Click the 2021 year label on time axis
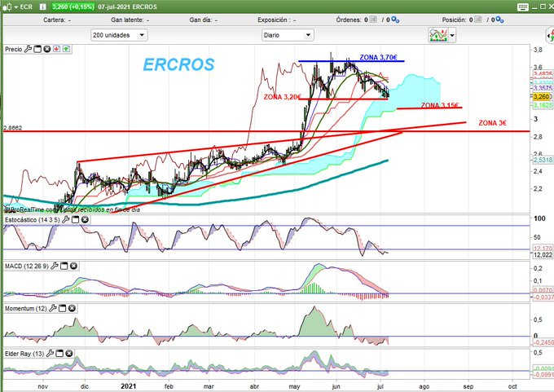 (128, 386)
